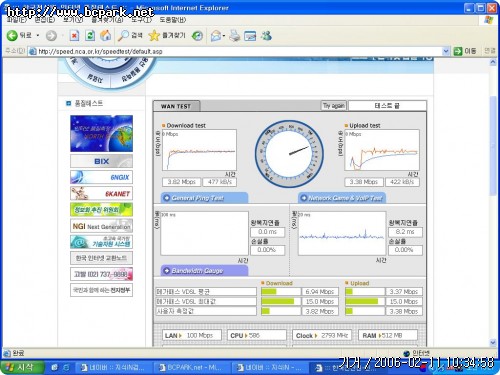The image size is (500, 375).
Task: Click the Try again button
Action: click(x=334, y=106)
